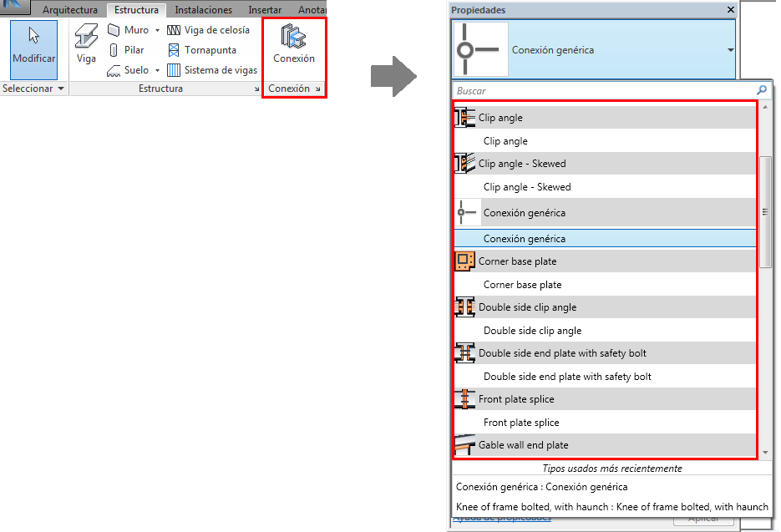Choose recent Knee of frame bolted, with haunch
The width and height of the screenshot is (781, 532).
(x=611, y=507)
